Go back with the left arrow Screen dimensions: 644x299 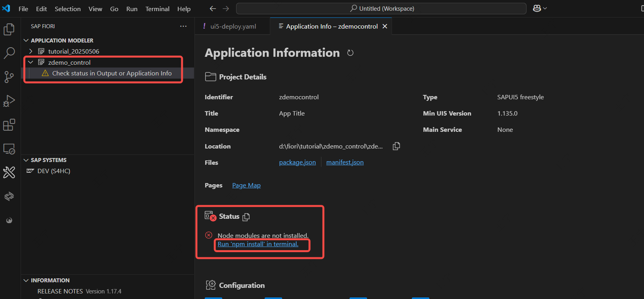(x=213, y=8)
